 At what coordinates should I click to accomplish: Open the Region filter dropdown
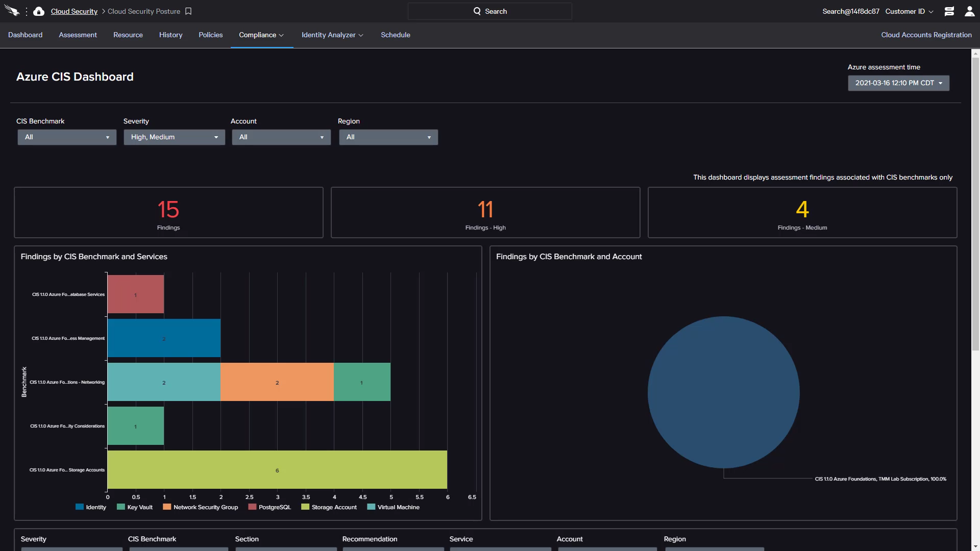(x=388, y=137)
